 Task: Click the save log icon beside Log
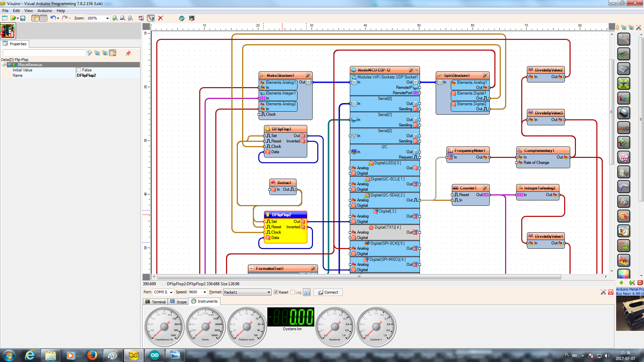click(x=307, y=292)
